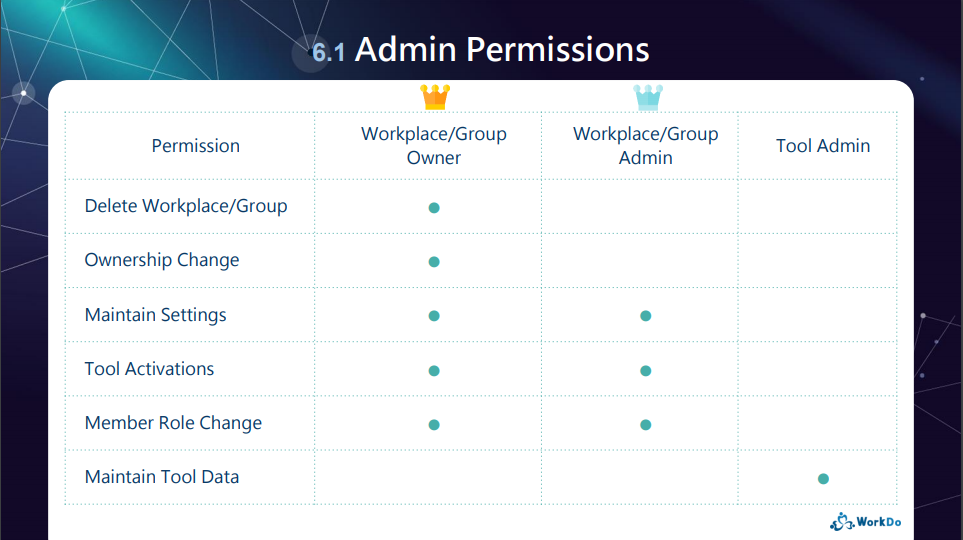Click the WorkDo logo

point(865,522)
